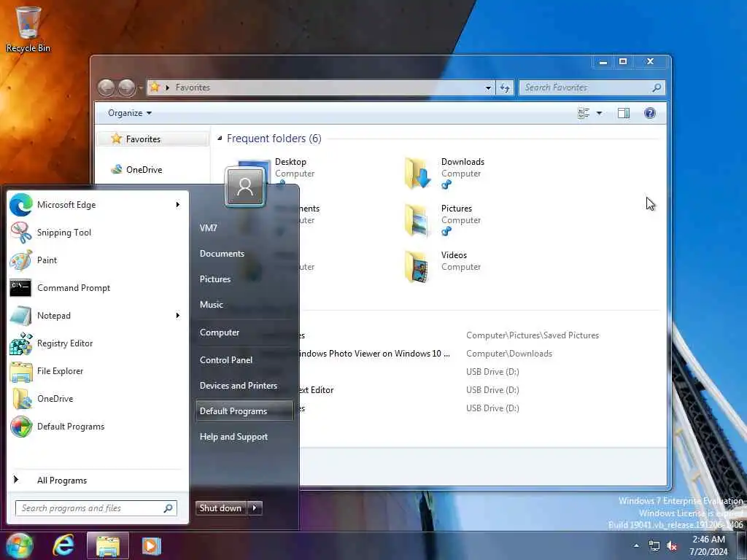
Task: Click File Explorer taskbar button
Action: tap(108, 545)
